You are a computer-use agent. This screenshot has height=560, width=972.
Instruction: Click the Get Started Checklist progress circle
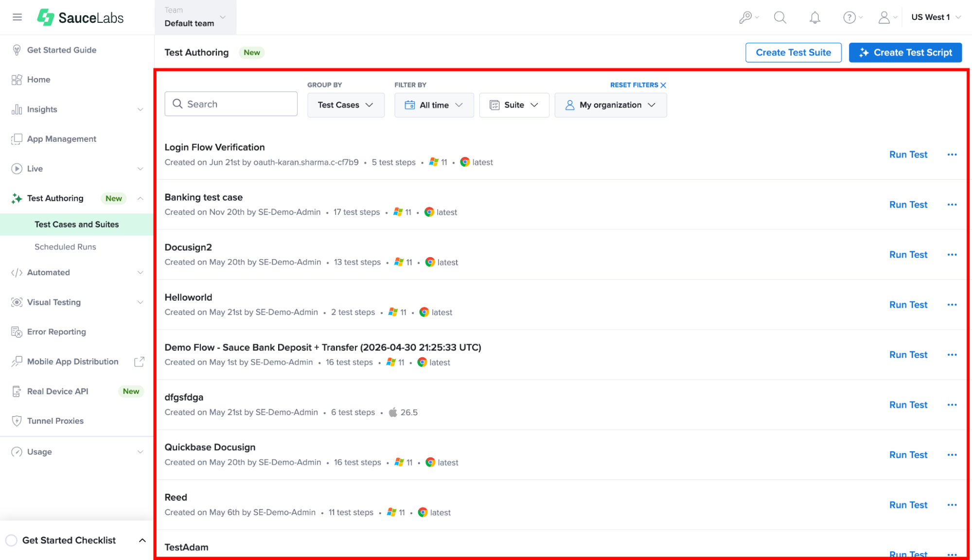[11, 541]
